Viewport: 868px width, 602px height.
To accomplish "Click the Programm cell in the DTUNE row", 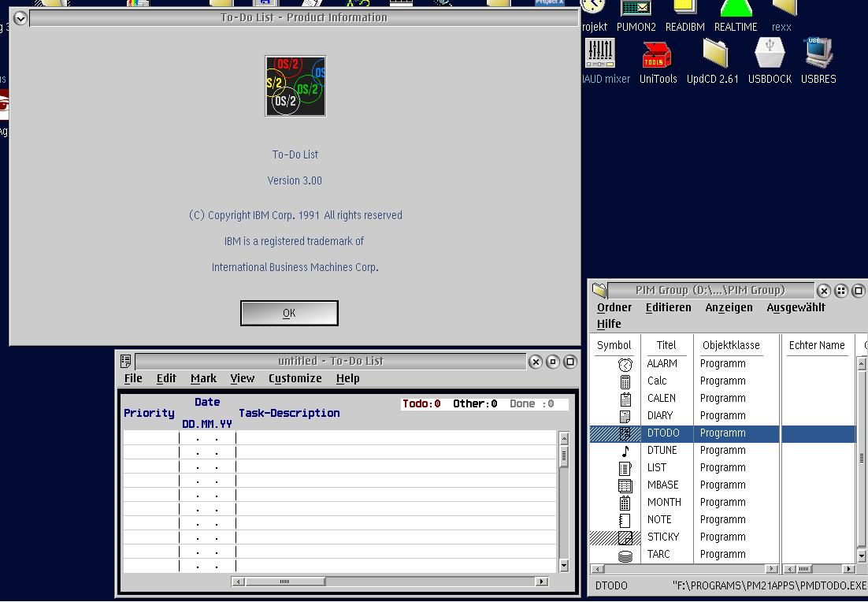I will (x=722, y=450).
